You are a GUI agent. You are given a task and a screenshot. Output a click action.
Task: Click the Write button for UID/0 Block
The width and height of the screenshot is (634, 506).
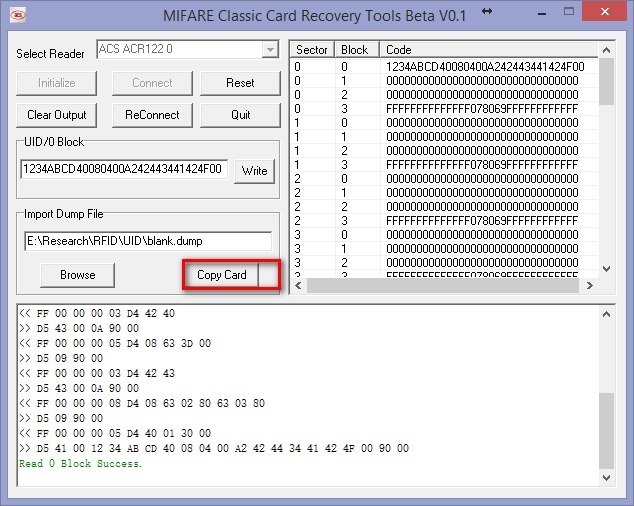click(x=254, y=171)
